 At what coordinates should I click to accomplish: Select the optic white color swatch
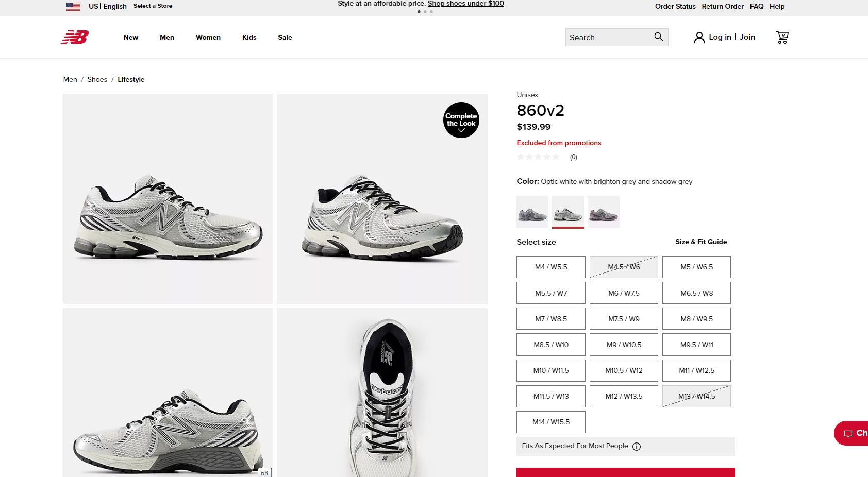pos(568,212)
